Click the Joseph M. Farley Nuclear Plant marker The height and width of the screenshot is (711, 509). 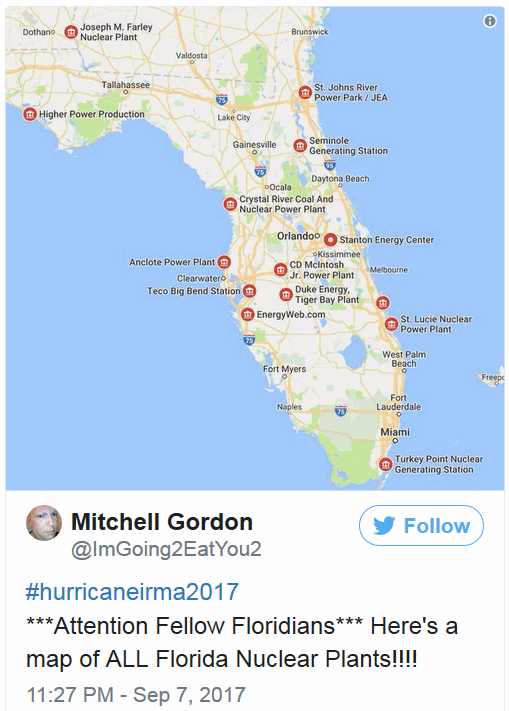[71, 32]
